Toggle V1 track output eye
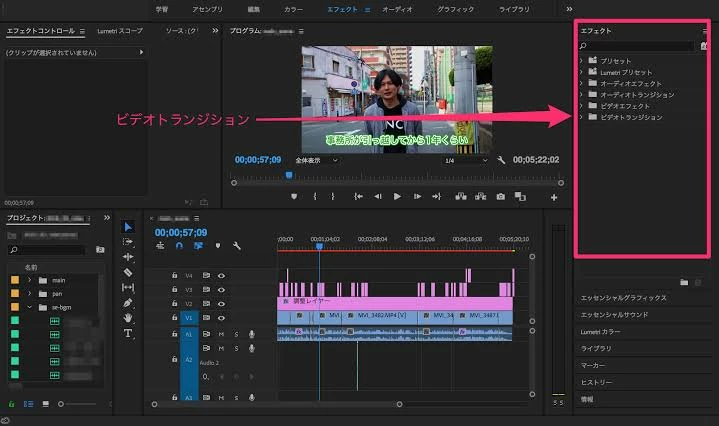This screenshot has height=426, width=719. 221,318
